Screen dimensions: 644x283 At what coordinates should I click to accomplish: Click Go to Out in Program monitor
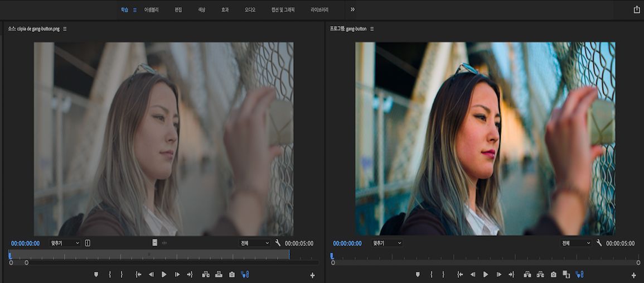(511, 274)
